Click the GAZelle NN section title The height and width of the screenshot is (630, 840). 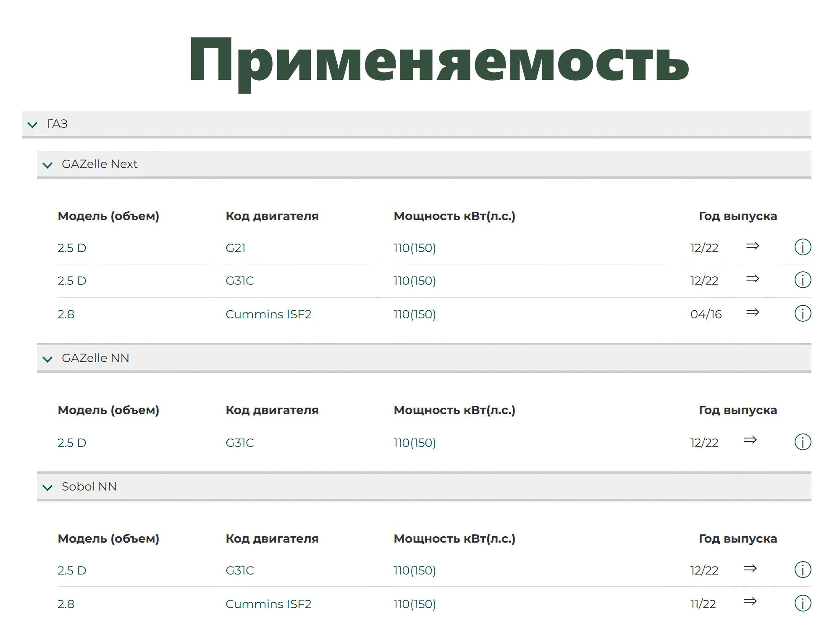point(95,358)
